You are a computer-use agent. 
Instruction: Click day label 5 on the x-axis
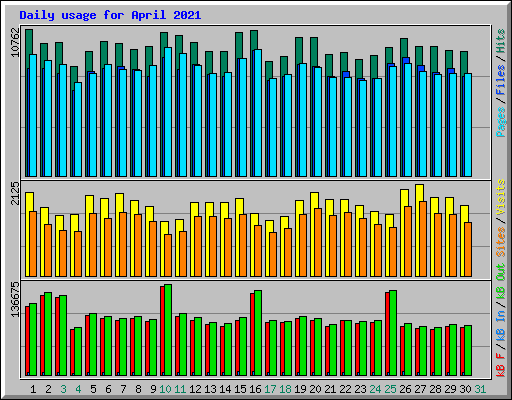pyautogui.click(x=93, y=389)
